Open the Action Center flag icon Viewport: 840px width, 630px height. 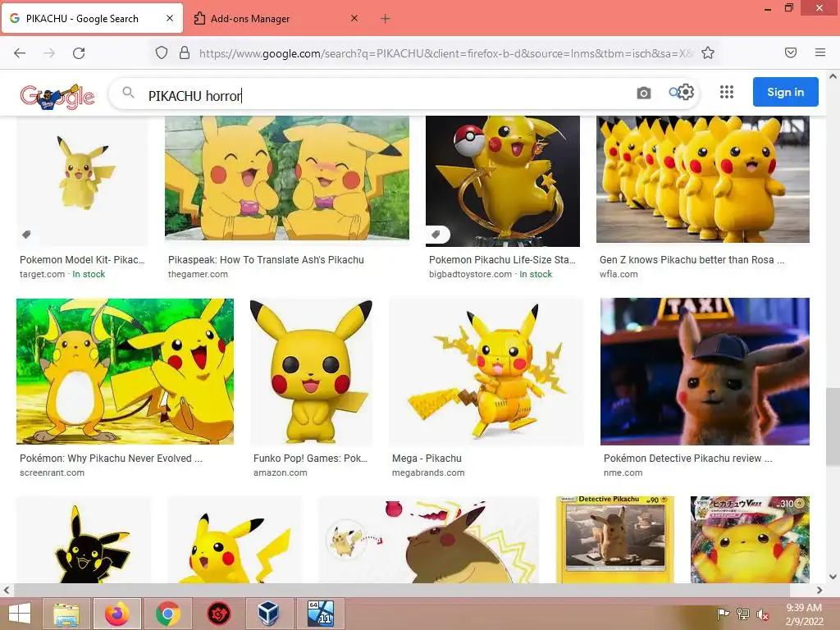(724, 614)
